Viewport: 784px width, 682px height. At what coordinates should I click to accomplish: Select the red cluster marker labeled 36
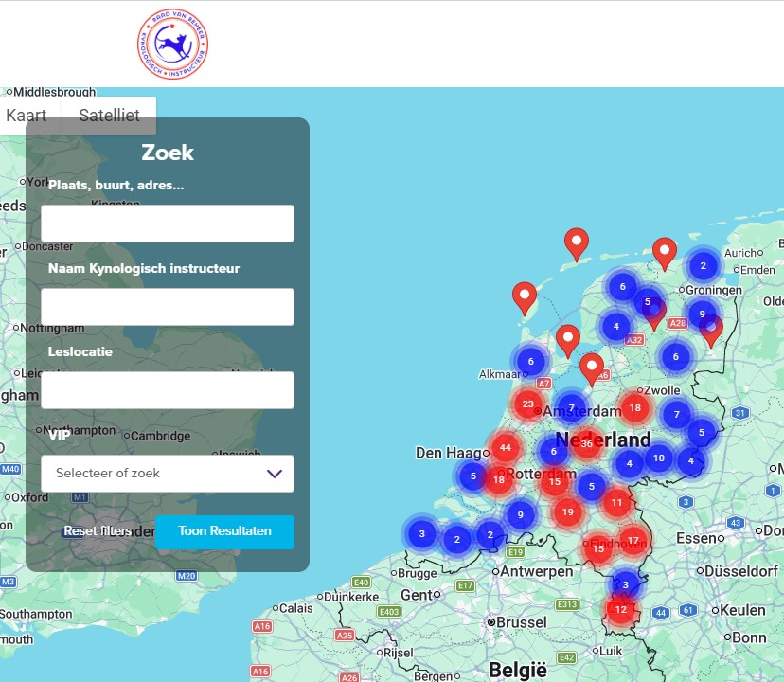tap(587, 443)
